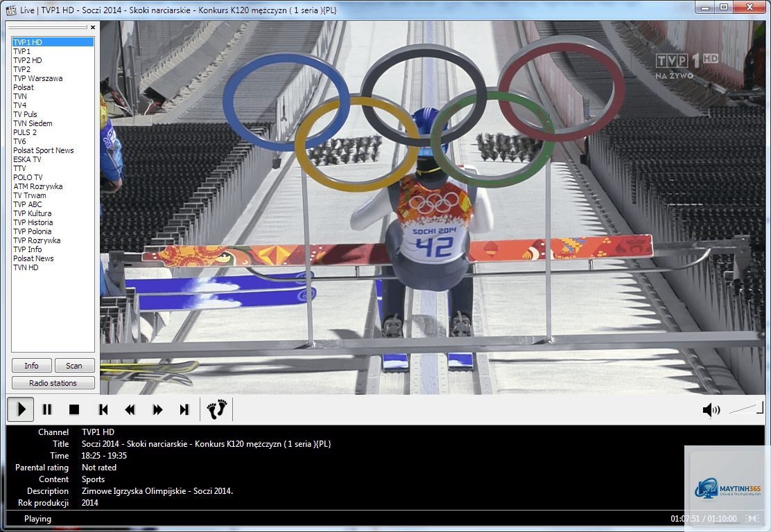Maximize the player window
The image size is (771, 532).
pos(724,8)
